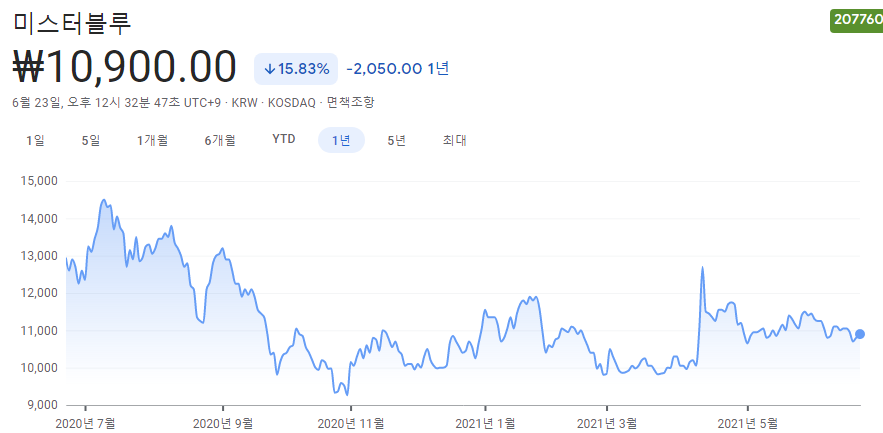Click the ₩10,900.00 price value
883x433 pixels.
pos(124,68)
